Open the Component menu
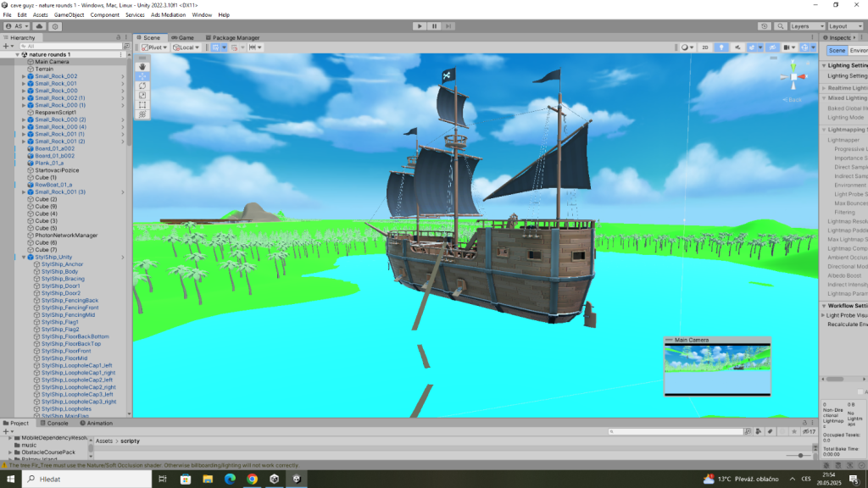The width and height of the screenshot is (868, 488). (104, 15)
